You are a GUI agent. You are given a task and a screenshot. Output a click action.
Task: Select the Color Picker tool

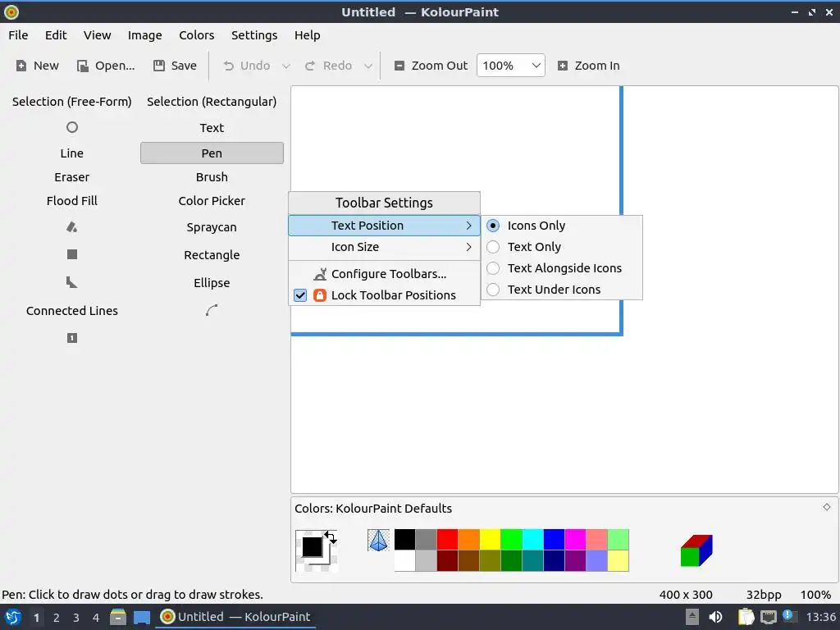coord(212,201)
